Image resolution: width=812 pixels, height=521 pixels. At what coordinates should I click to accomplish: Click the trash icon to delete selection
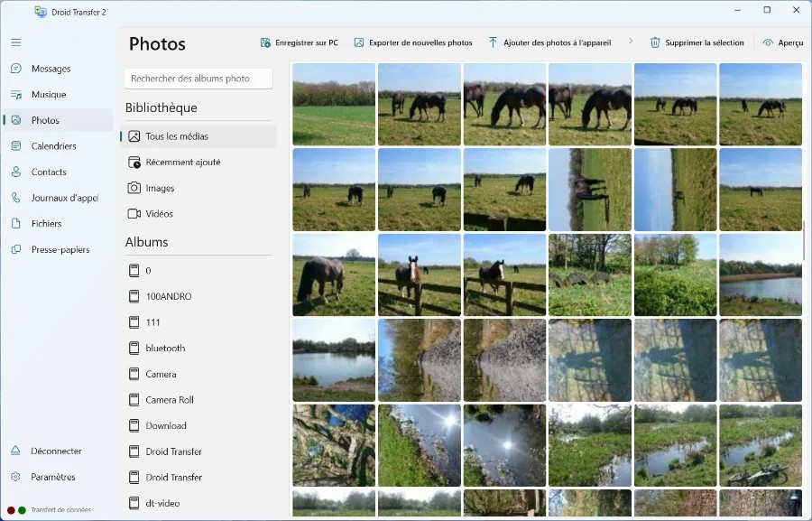(x=655, y=42)
